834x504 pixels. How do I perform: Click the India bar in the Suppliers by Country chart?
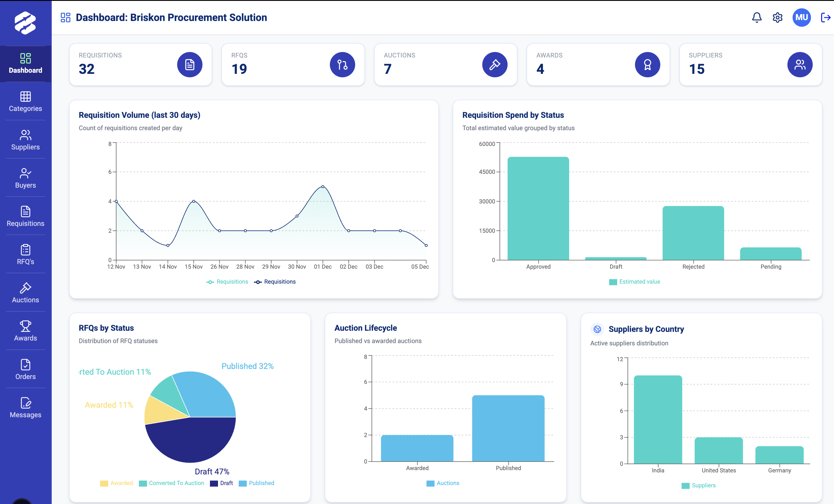click(658, 420)
